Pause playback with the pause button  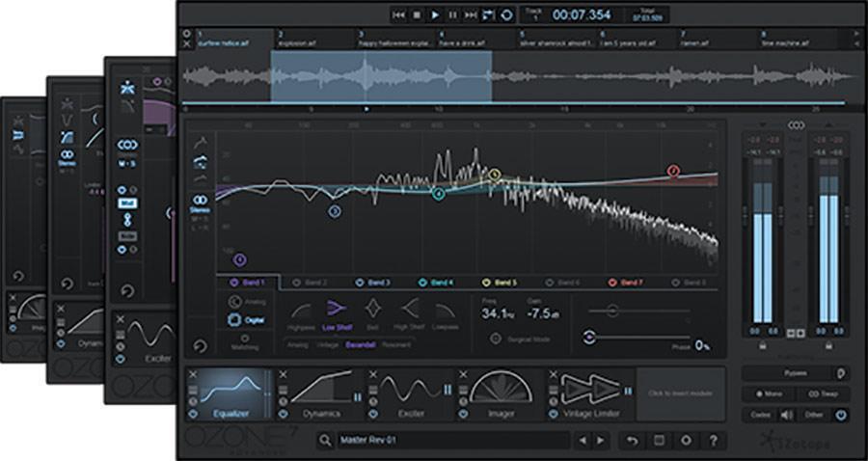coord(453,14)
